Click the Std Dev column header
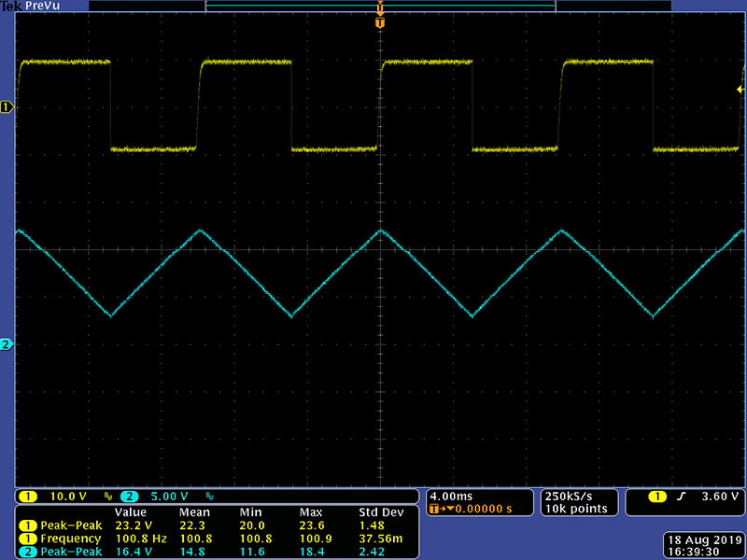Screen dimensions: 747x560 coord(381,512)
